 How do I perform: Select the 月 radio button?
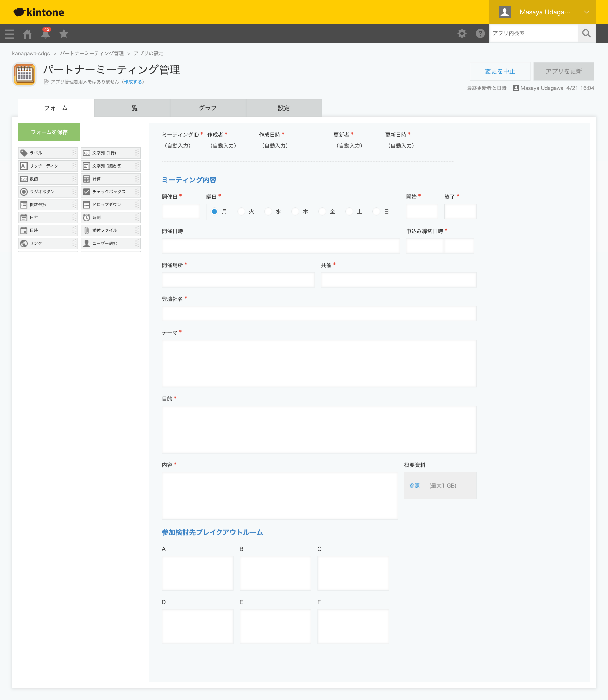point(214,212)
